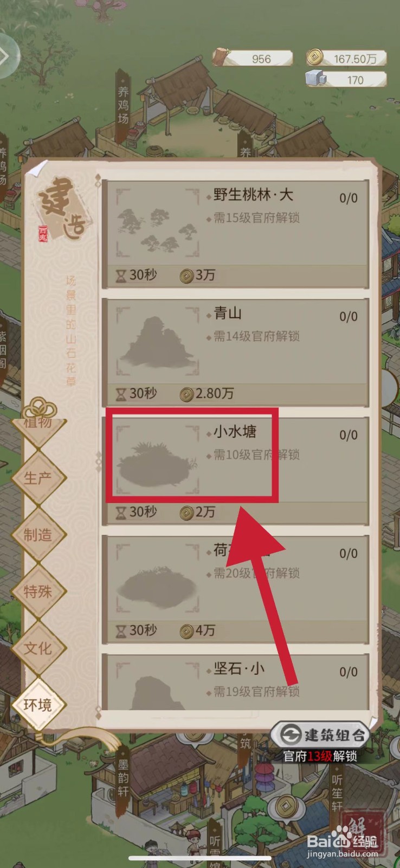The image size is (400, 868).
Task: Switch to the 制造 category tab
Action: tap(37, 535)
